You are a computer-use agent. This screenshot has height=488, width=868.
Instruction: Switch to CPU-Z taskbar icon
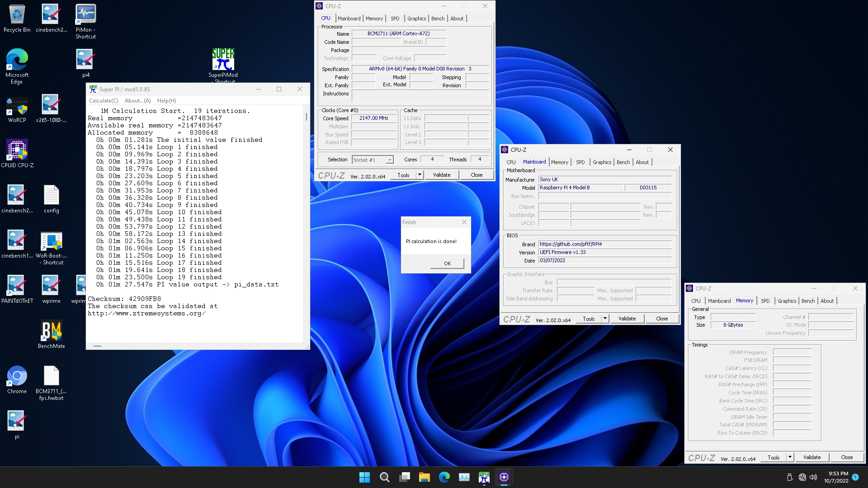(504, 477)
